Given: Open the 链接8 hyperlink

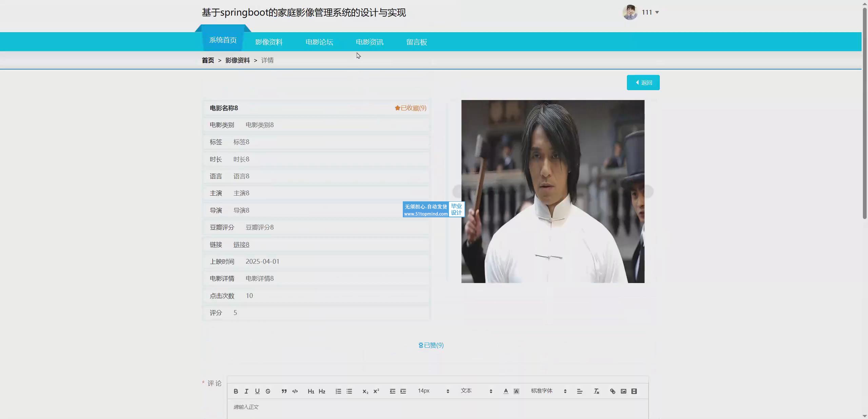Looking at the screenshot, I should point(241,244).
